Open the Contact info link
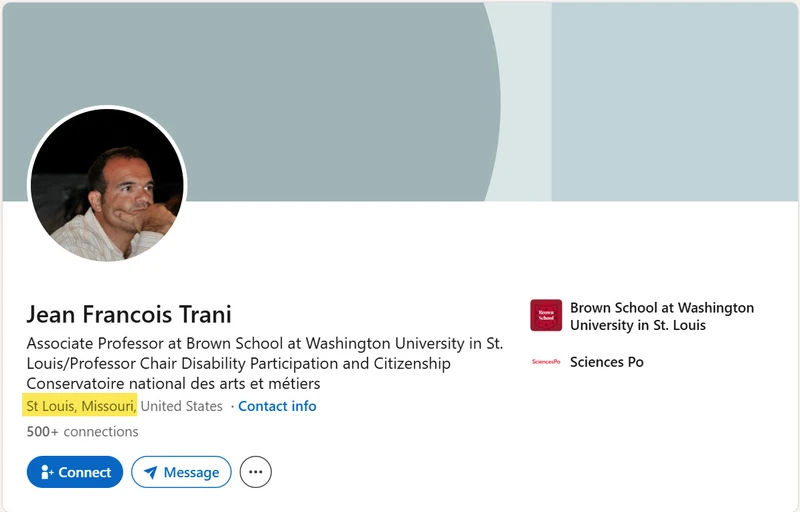This screenshot has height=512, width=800. (x=277, y=406)
